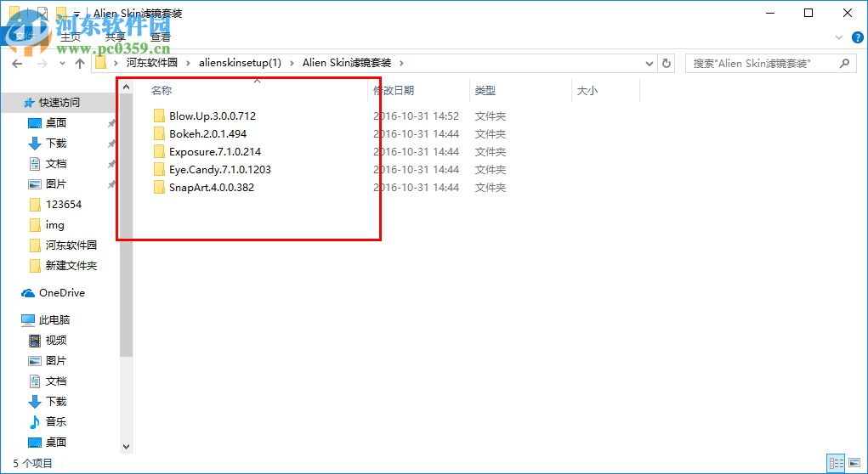Expand chevron after Alien Skin滤镜套装 breadcrumb
This screenshot has width=868, height=474.
pos(401,63)
